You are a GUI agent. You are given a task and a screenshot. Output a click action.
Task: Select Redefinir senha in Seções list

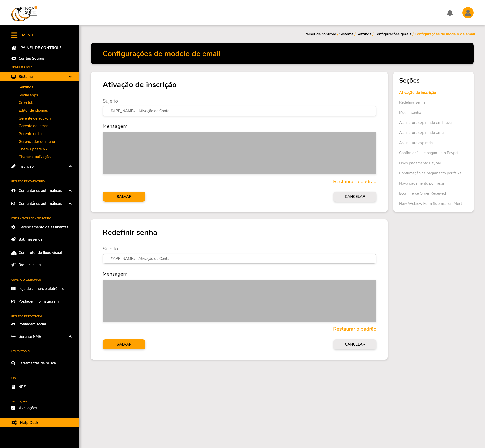click(x=412, y=102)
